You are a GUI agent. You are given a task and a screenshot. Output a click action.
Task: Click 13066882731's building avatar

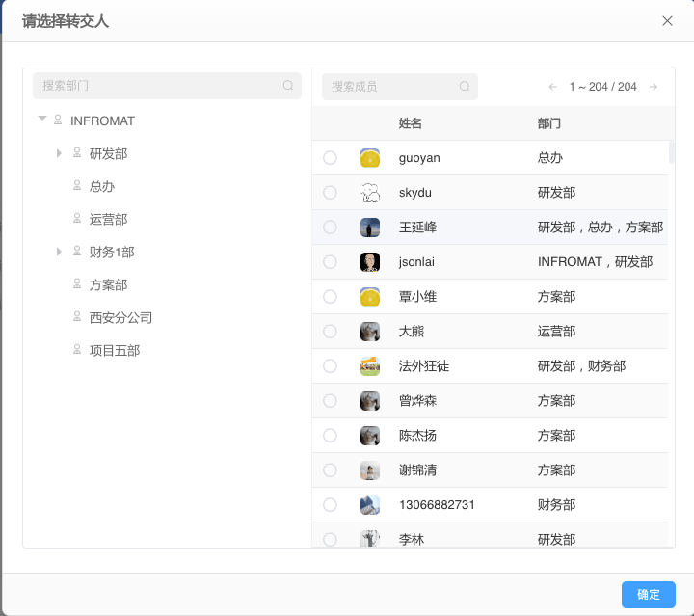pyautogui.click(x=370, y=505)
